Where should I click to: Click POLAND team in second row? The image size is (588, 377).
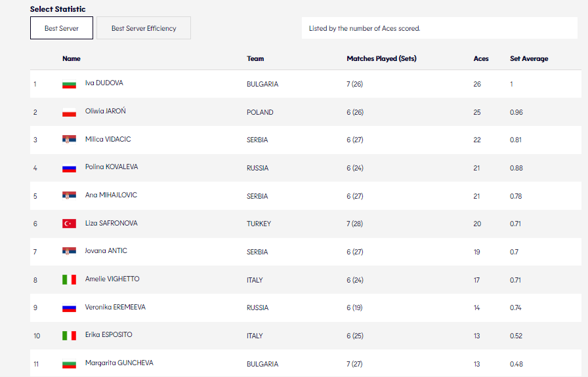pos(260,113)
